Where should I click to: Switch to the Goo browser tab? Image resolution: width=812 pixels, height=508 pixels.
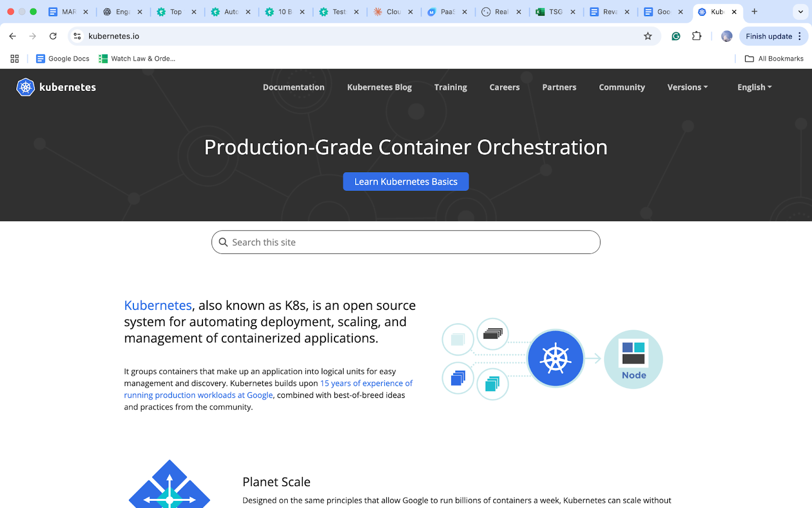pyautogui.click(x=664, y=12)
